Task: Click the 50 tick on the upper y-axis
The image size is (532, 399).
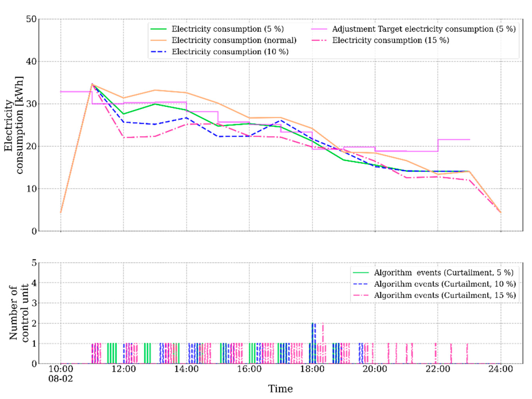Action: [x=31, y=19]
